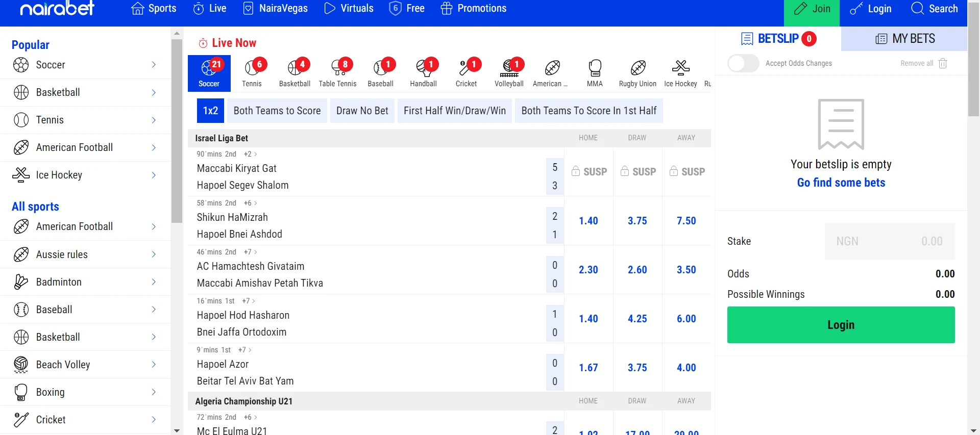Screen dimensions: 980x435
Task: Expand Popular Basketball chevron
Action: 154,92
